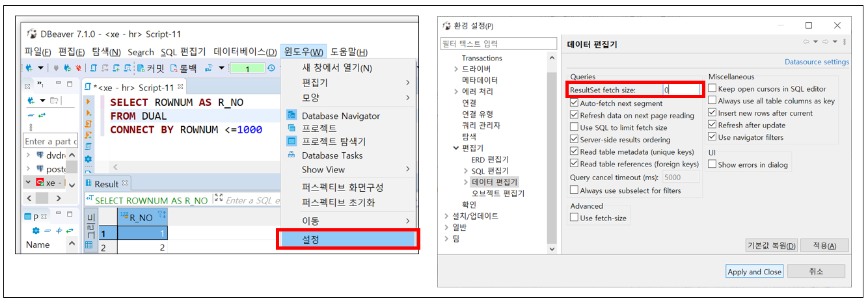Screen dimensions: 868x303
Task: Expand the 이동 submenu
Action: click(x=347, y=221)
